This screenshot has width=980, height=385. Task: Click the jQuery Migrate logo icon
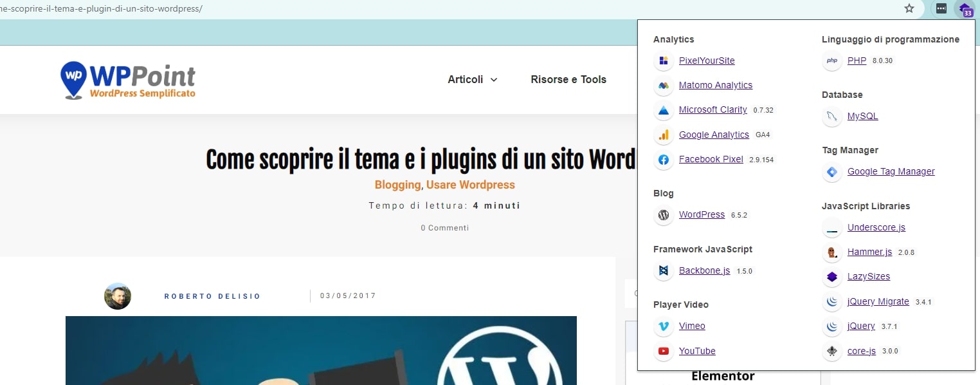click(x=832, y=302)
